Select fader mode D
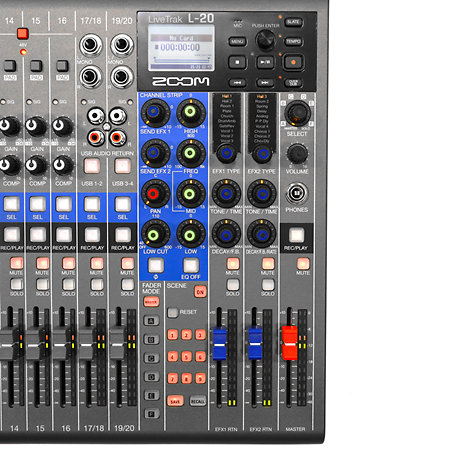The image size is (450, 450). (x=151, y=377)
